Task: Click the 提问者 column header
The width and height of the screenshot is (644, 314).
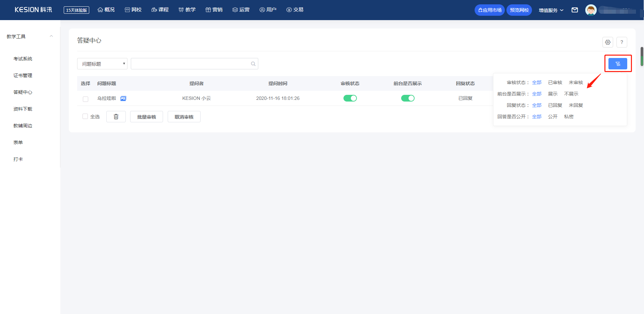Action: click(x=197, y=83)
